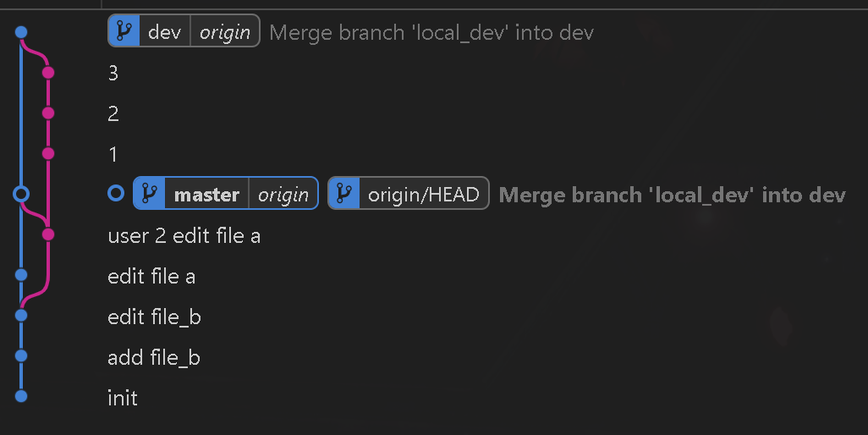Click the hollow HEAD commit node on graph
The height and width of the screenshot is (435, 868).
click(x=21, y=194)
